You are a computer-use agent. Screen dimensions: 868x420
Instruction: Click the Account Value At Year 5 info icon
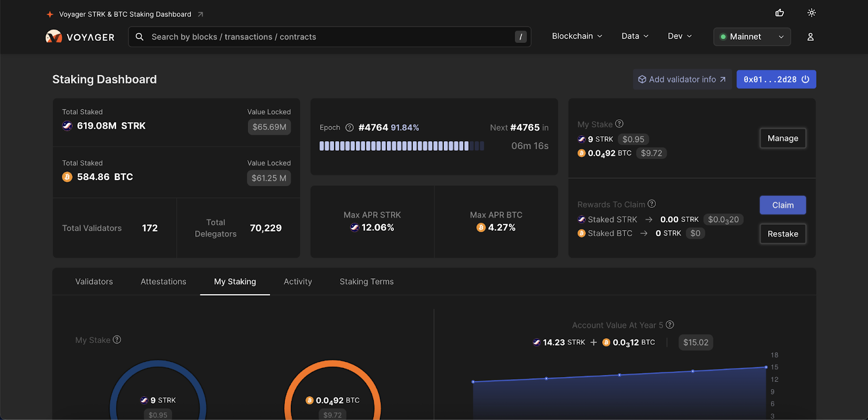(670, 325)
